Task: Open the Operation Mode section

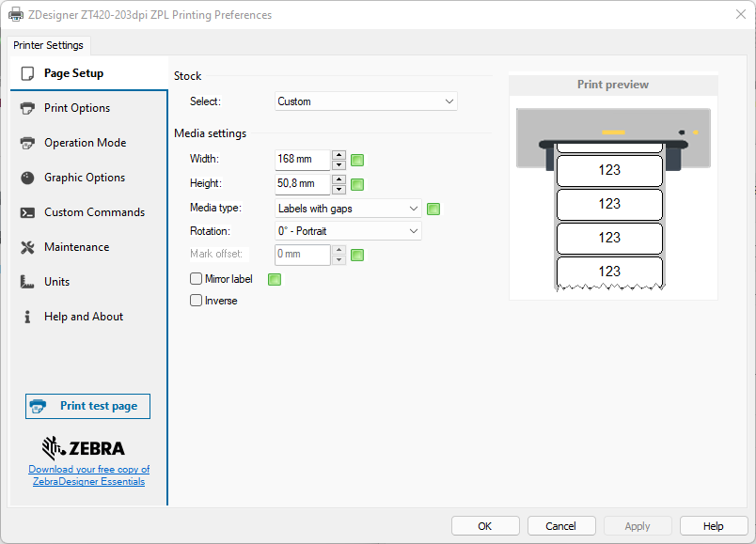Action: pos(89,143)
